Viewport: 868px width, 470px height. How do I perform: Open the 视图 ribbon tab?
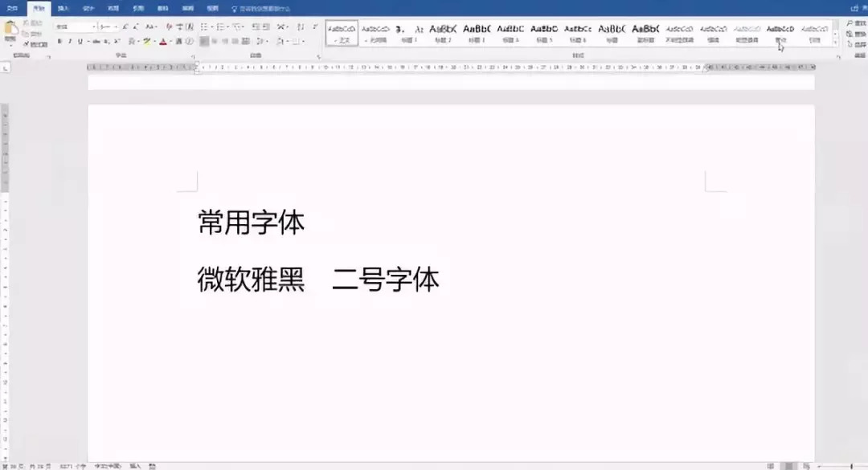(211, 8)
